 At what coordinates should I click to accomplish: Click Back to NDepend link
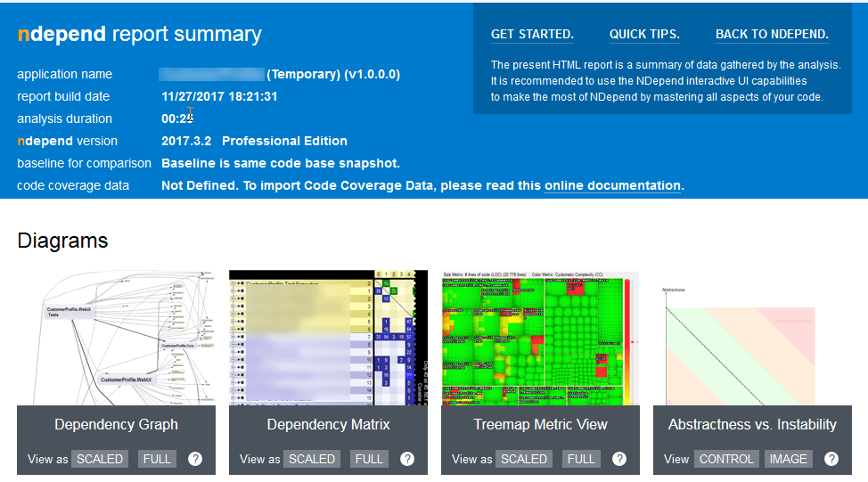pyautogui.click(x=772, y=35)
